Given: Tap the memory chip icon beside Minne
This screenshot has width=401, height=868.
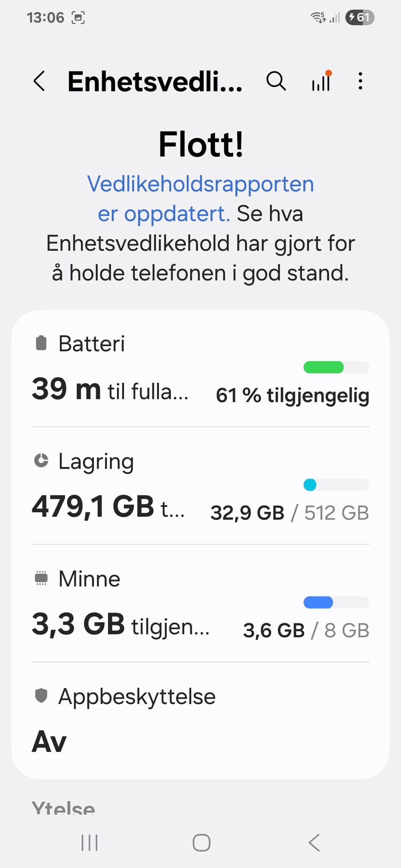Looking at the screenshot, I should [x=41, y=578].
